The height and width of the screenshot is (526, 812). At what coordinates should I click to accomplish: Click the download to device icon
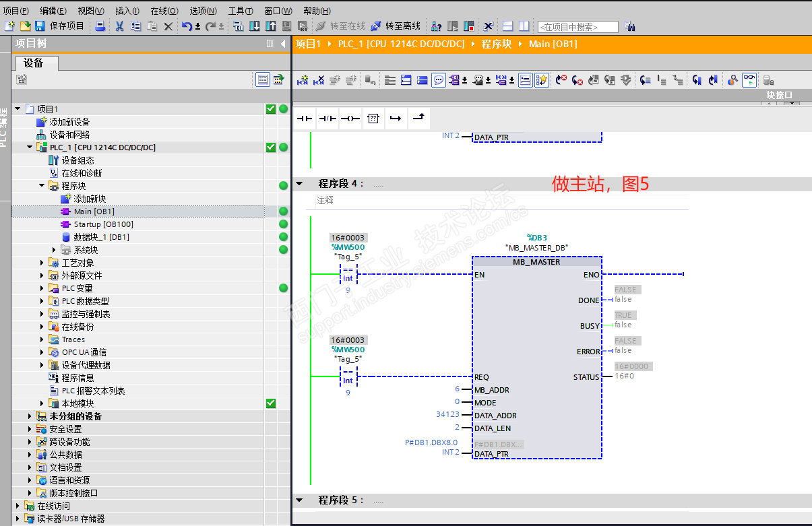pyautogui.click(x=254, y=26)
